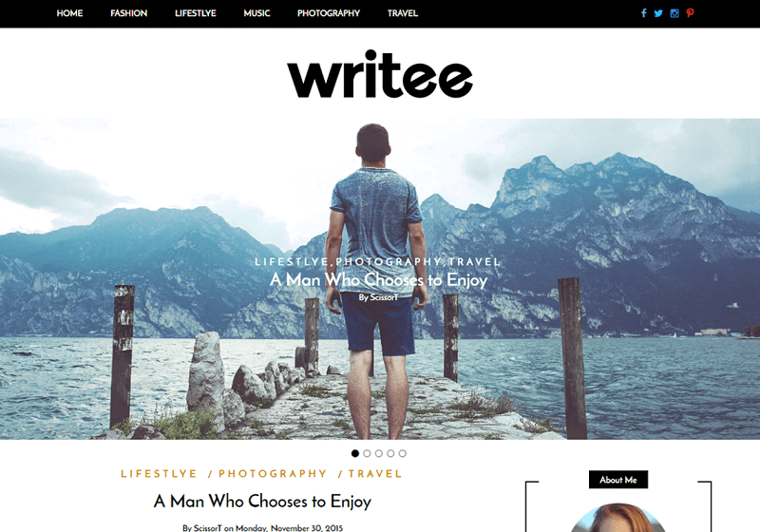Switch to the second slide dot
Image resolution: width=760 pixels, height=532 pixels.
367,453
